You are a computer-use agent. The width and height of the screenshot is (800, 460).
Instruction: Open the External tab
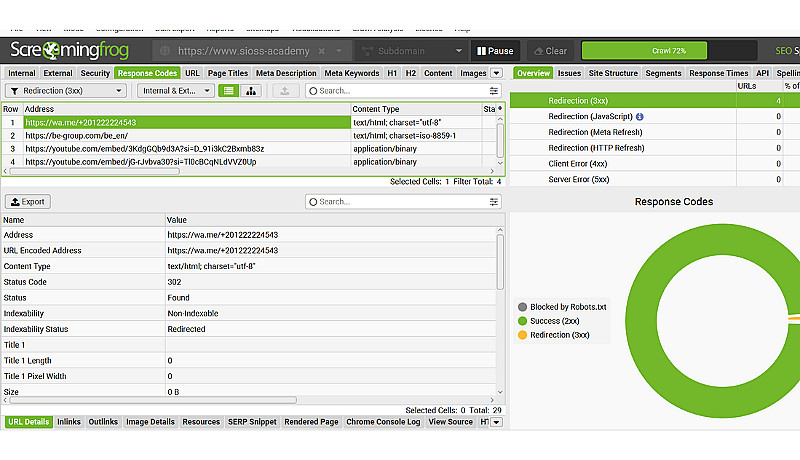pos(58,73)
